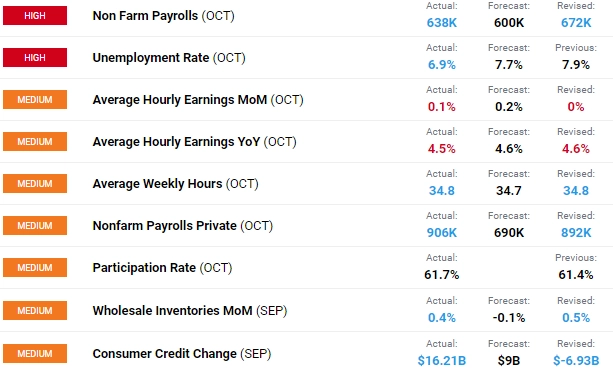Viewport: 613px width, 369px height.
Task: Click the 906K actual private payrolls value
Action: [442, 233]
